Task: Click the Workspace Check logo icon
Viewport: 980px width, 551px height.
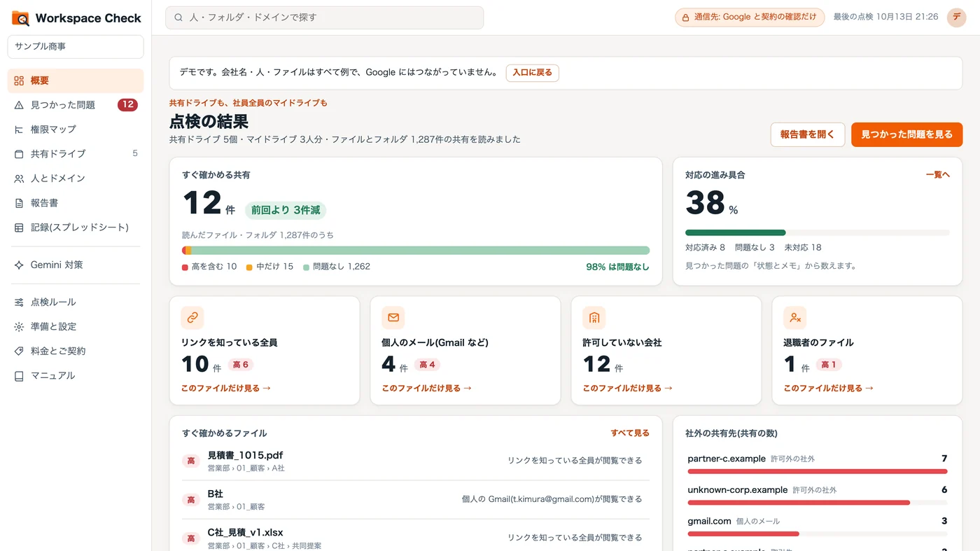Action: click(x=20, y=18)
